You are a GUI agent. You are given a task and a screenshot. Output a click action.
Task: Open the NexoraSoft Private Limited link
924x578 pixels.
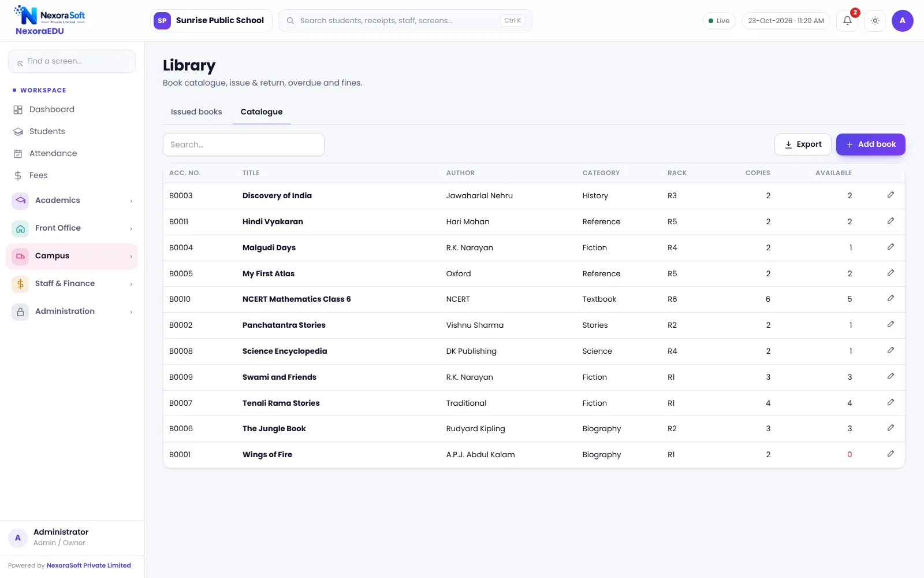(89, 565)
